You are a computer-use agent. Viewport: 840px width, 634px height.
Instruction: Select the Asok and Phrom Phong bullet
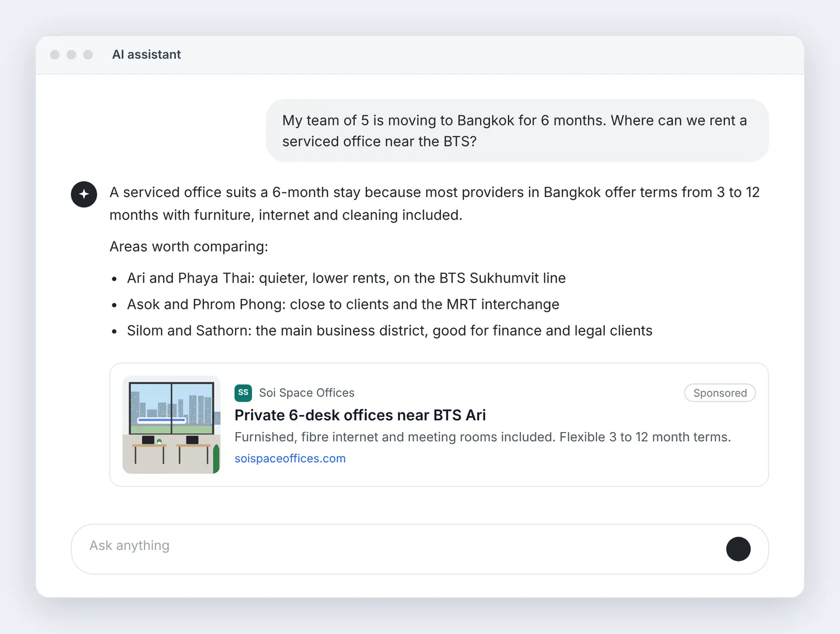click(343, 304)
